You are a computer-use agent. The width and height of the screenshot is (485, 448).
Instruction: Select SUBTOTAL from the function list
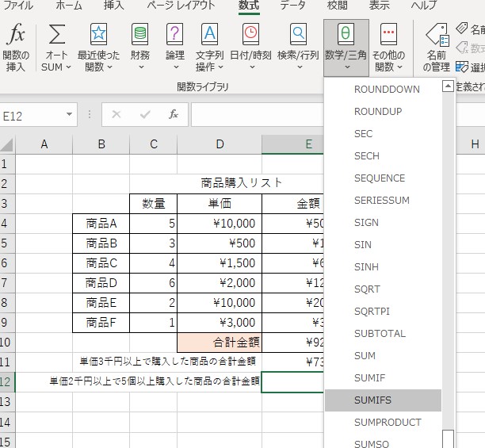[380, 334]
